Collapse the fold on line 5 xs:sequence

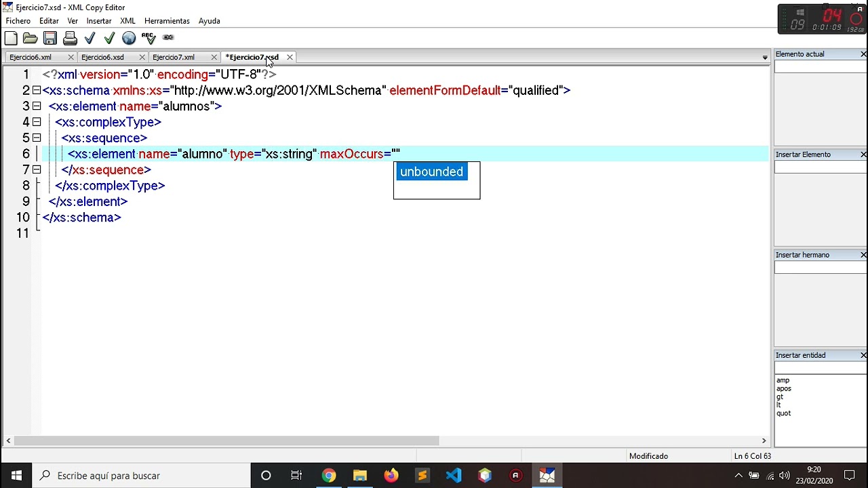[x=37, y=138]
